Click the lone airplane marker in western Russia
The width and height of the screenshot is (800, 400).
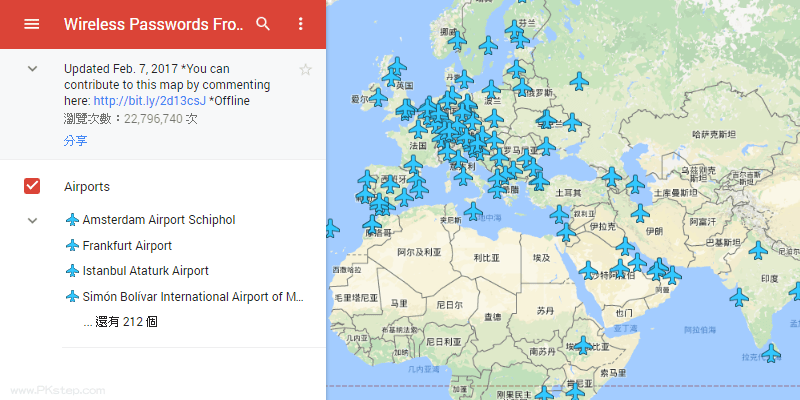[579, 81]
